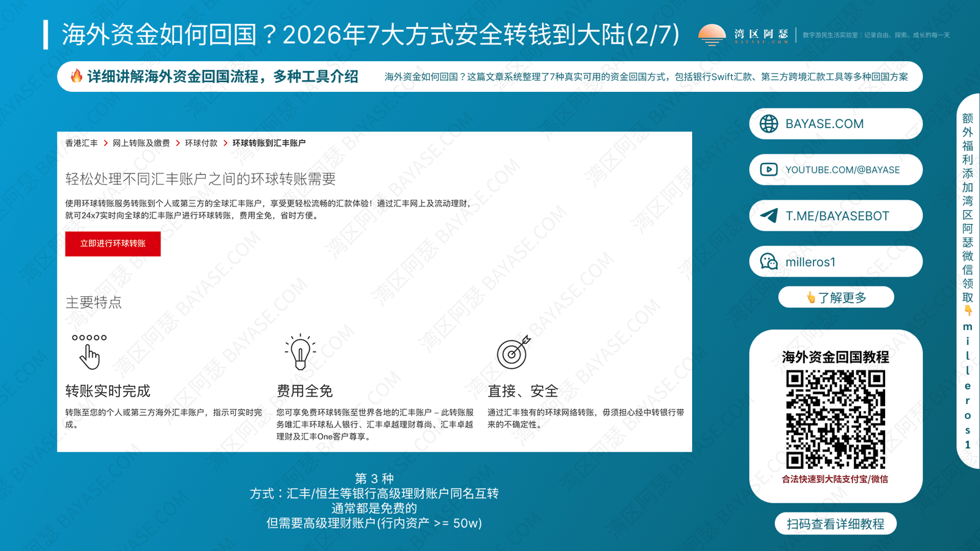Go to 香港汇丰 in the breadcrumb

click(x=81, y=143)
